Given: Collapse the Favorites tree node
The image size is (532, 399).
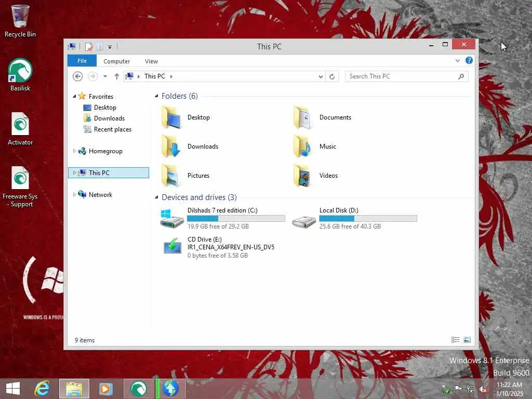Looking at the screenshot, I should [74, 96].
